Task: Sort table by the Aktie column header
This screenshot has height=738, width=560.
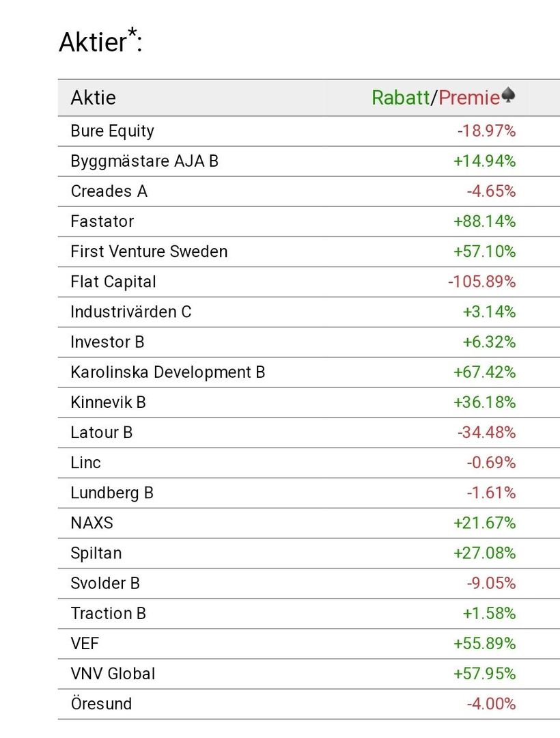Action: tap(94, 98)
